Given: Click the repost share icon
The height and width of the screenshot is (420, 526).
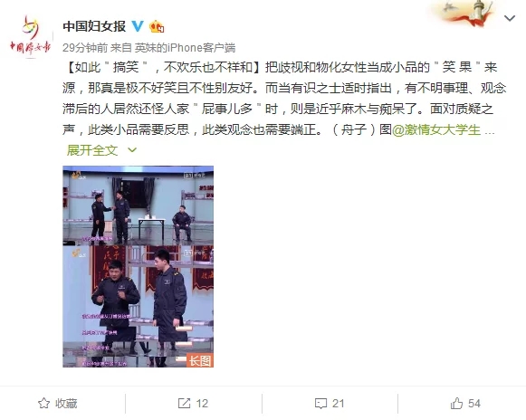Looking at the screenshot, I should pos(184,403).
